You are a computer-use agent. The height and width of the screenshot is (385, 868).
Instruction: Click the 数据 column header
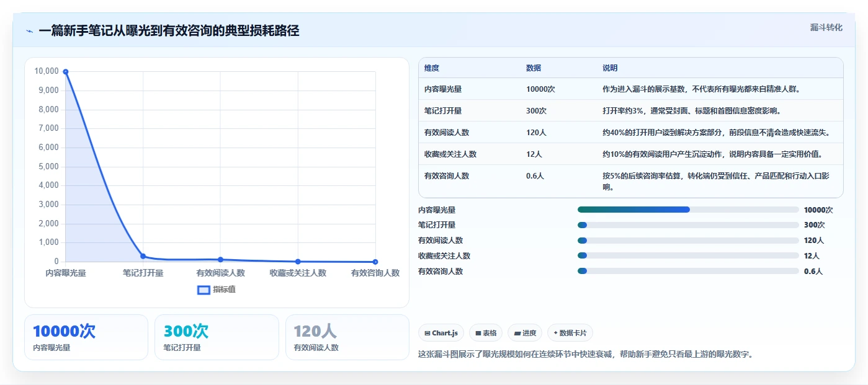pos(534,68)
